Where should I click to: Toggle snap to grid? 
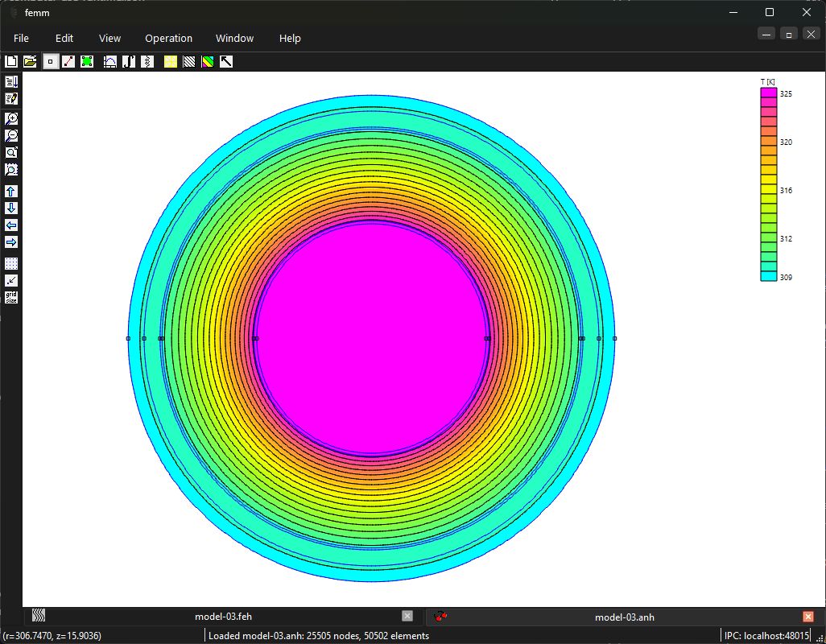click(x=11, y=280)
